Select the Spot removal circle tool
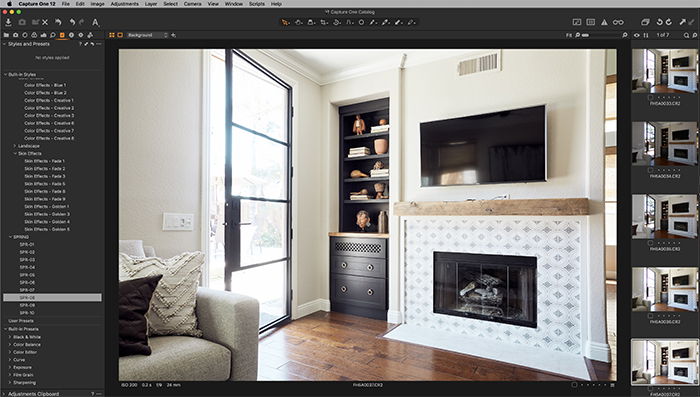The image size is (700, 397). [x=361, y=22]
